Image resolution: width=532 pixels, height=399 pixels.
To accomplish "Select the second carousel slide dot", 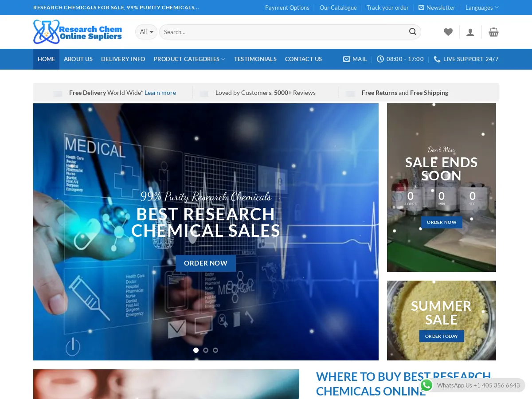I will [206, 350].
